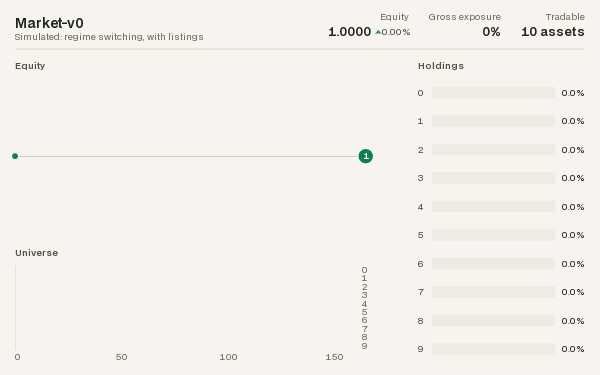Click the 0.00% equity change value
The height and width of the screenshot is (375, 600).
click(x=396, y=32)
